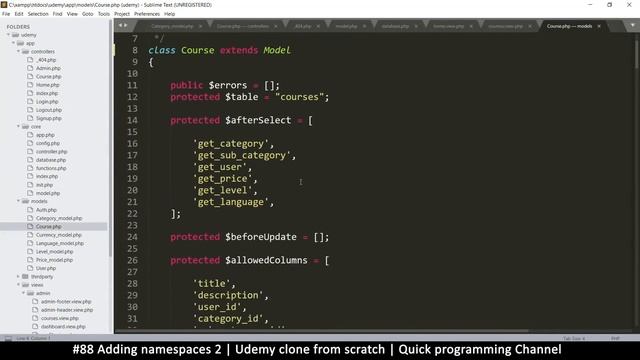
Task: Open the Edit menu
Action: click(19, 14)
